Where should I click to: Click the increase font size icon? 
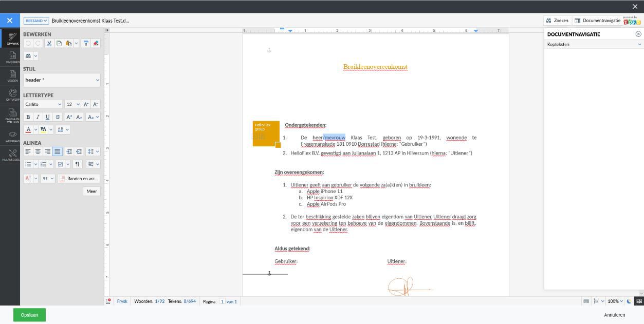[86, 104]
